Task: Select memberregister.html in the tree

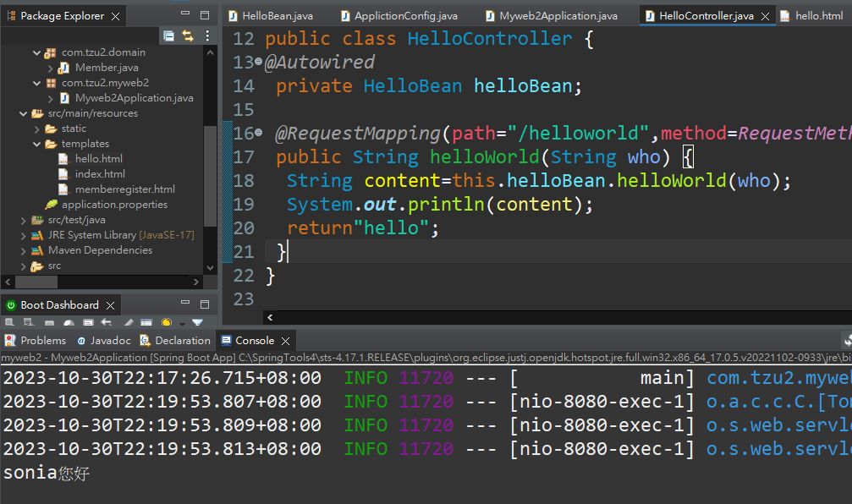Action: point(125,189)
